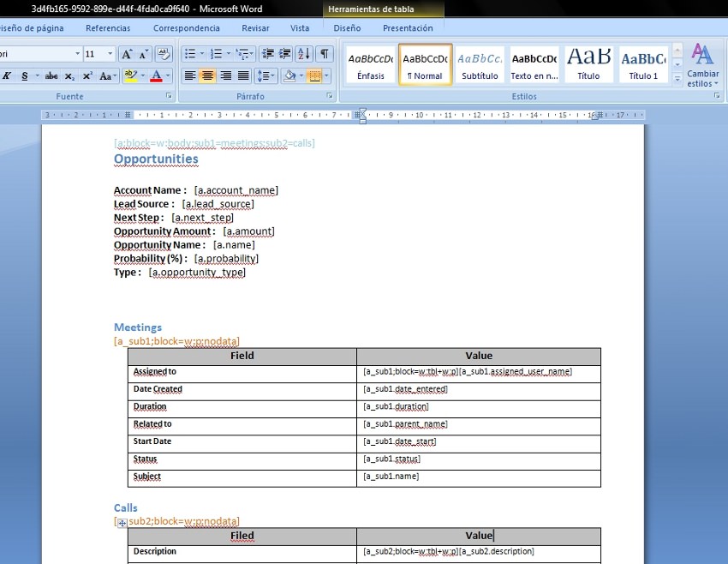Open the font size dropdown

pyautogui.click(x=110, y=54)
